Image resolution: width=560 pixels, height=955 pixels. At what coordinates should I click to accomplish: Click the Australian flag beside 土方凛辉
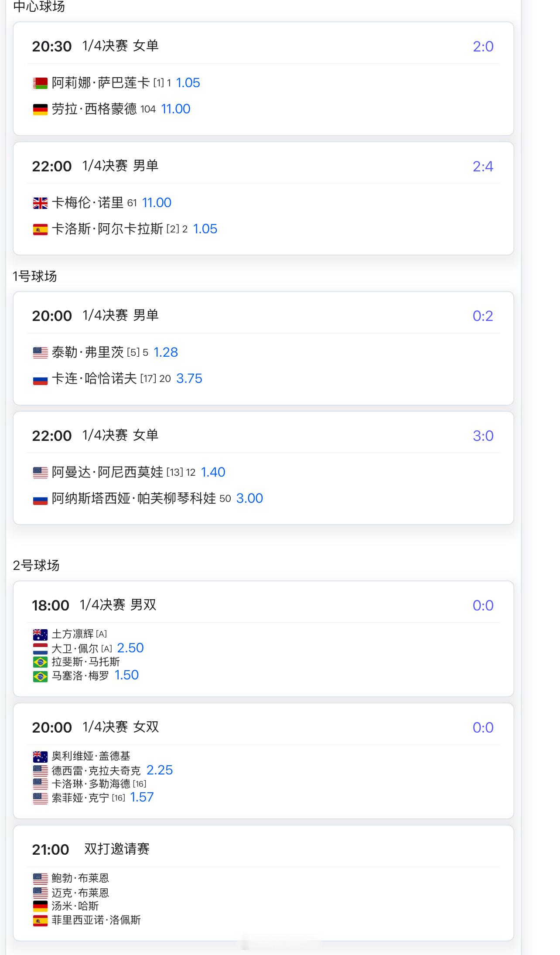(40, 634)
